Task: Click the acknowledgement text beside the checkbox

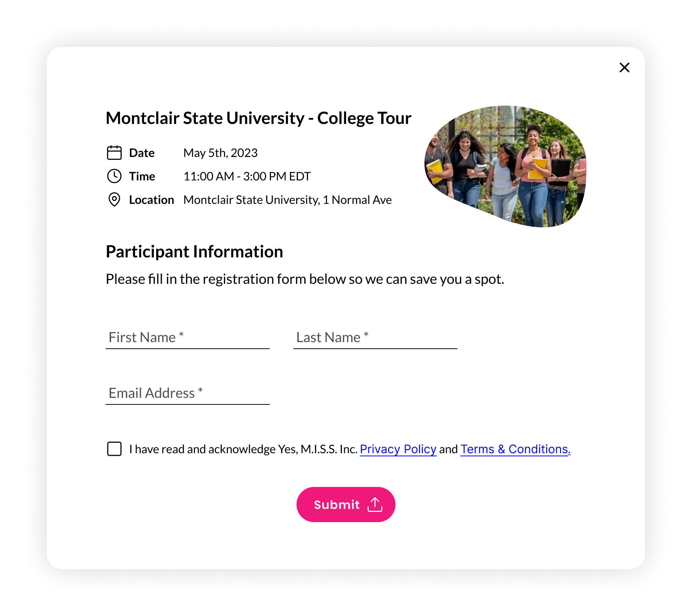Action: (x=243, y=449)
